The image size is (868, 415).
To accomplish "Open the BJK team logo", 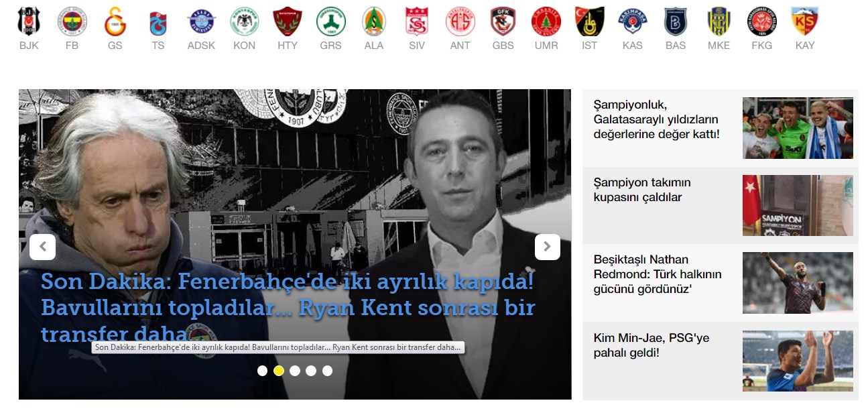I will click(x=29, y=21).
